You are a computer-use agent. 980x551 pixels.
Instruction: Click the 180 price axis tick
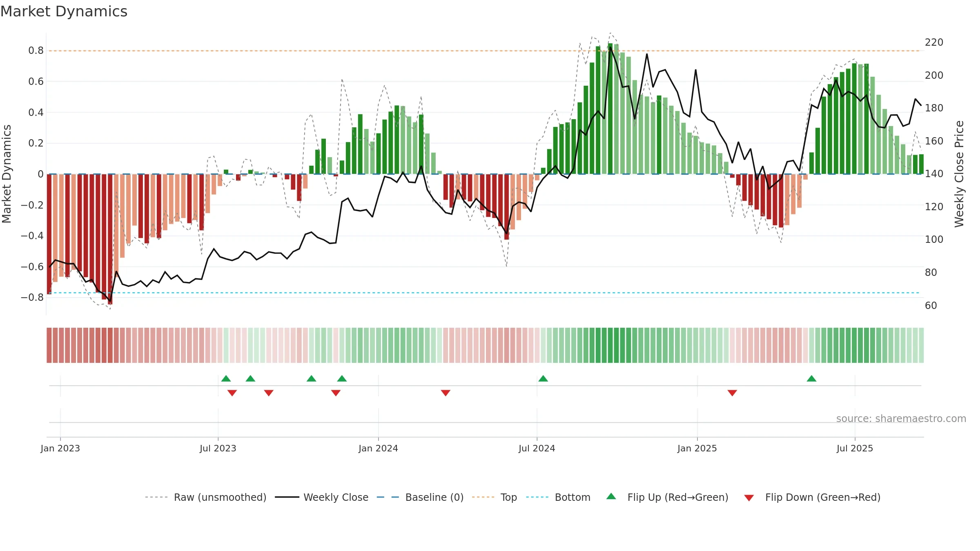[x=934, y=108]
